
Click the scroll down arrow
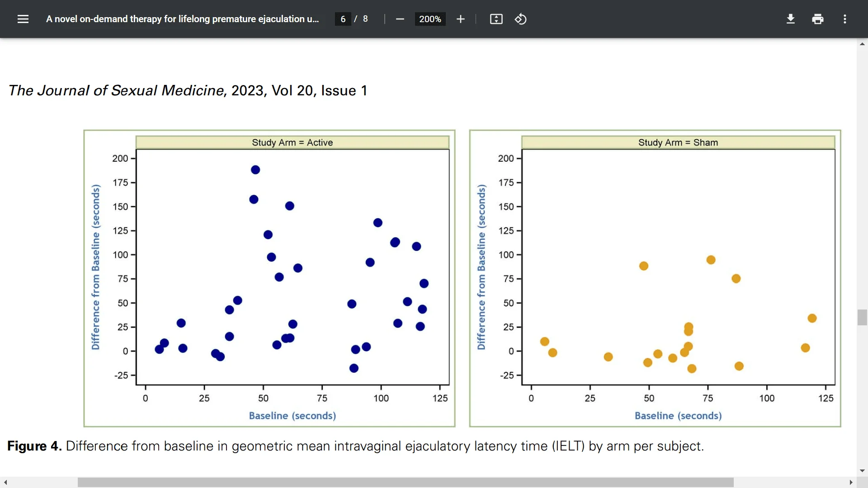[x=862, y=471]
